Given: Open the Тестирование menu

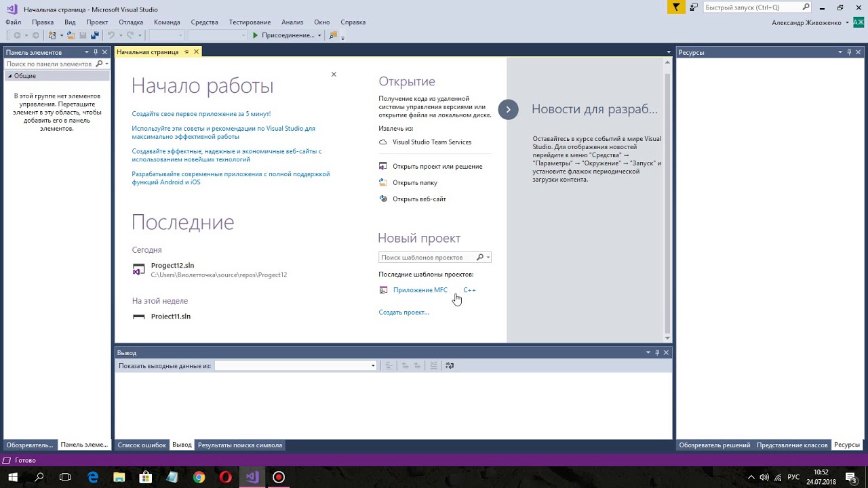Looking at the screenshot, I should point(250,22).
